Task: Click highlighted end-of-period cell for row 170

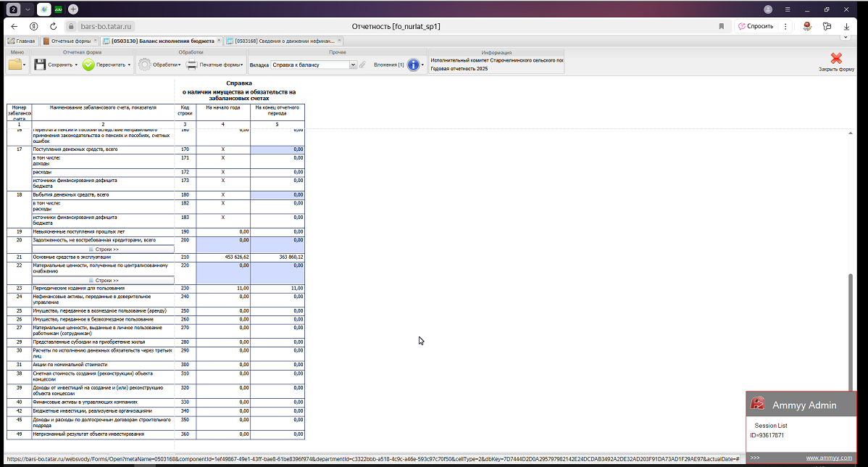Action: pos(277,149)
